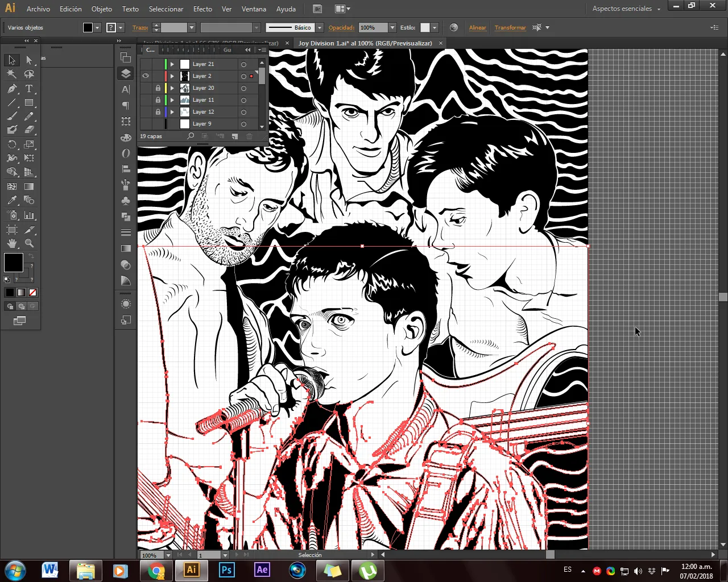
Task: Expand Layer 2 disclosure triangle
Action: 172,76
